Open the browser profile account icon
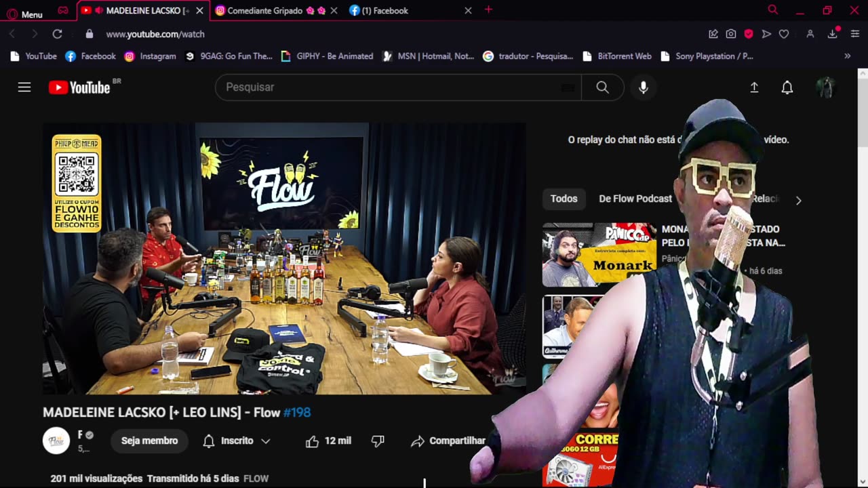Screen dimensions: 868x488 tap(810, 34)
